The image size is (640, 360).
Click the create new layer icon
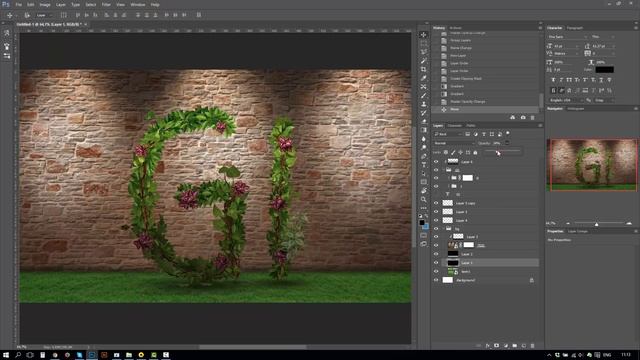point(524,346)
